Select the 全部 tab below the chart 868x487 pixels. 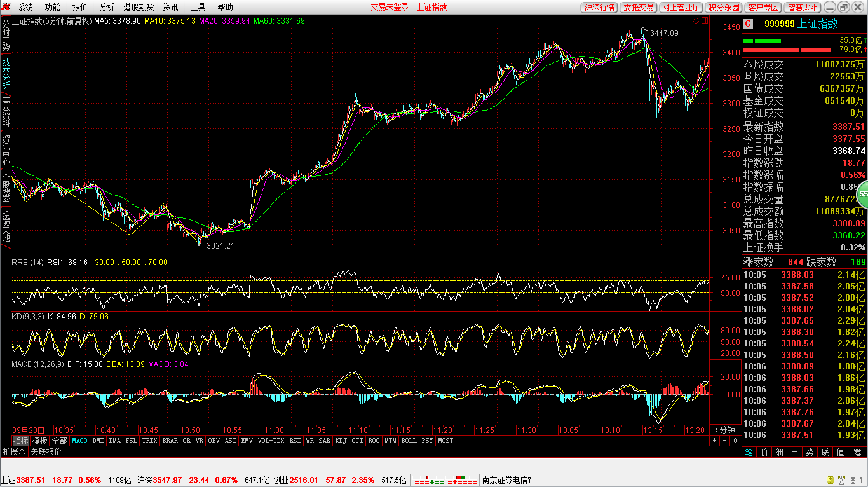point(59,441)
